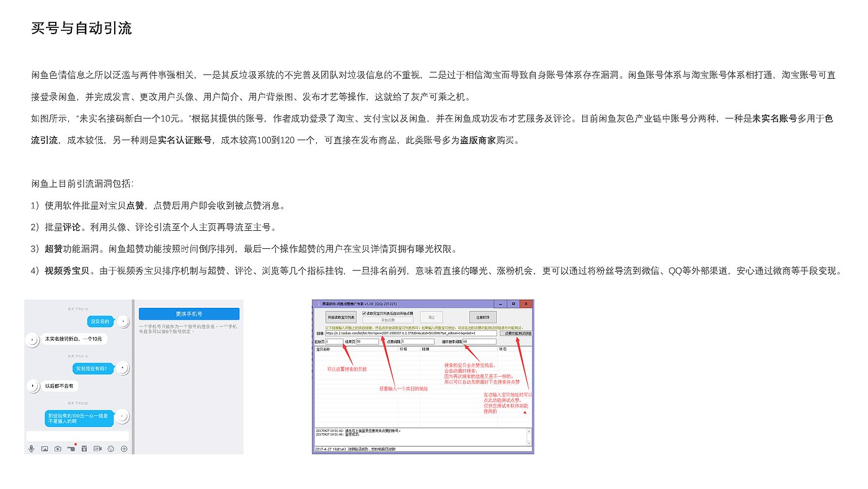Click the chat bubble about 100元一心一组
868x489 pixels.
point(80,418)
